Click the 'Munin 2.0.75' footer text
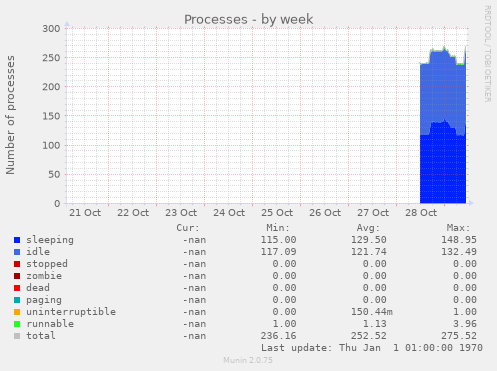The height and width of the screenshot is (371, 497). tap(248, 360)
